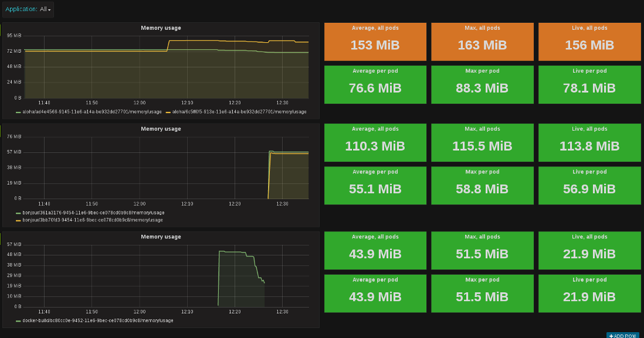Toggle the aloha/6c5ff0f5 legend series label

point(239,111)
